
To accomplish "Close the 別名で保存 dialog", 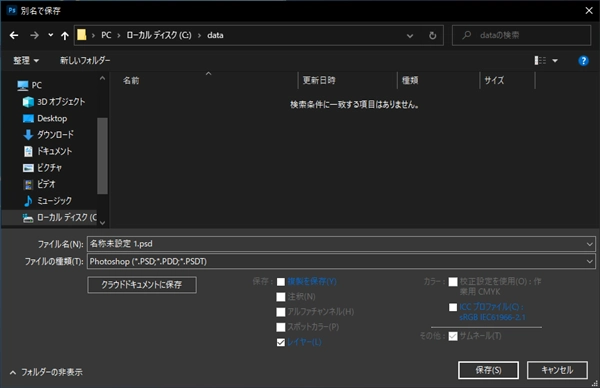I will click(589, 11).
